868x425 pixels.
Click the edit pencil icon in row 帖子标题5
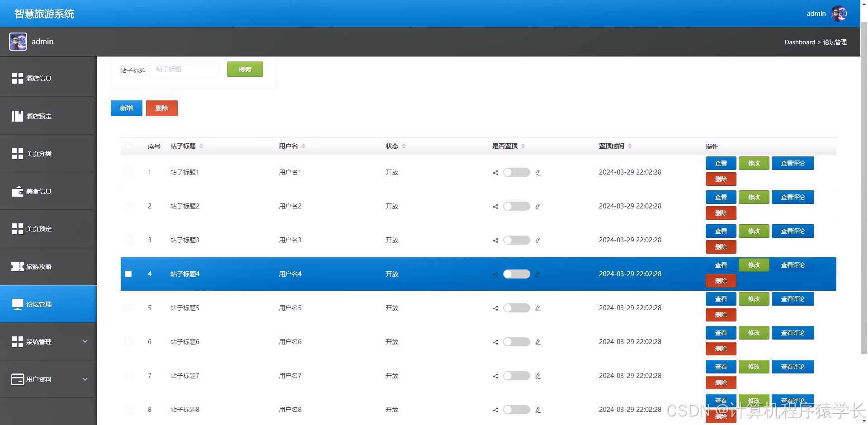(x=538, y=308)
